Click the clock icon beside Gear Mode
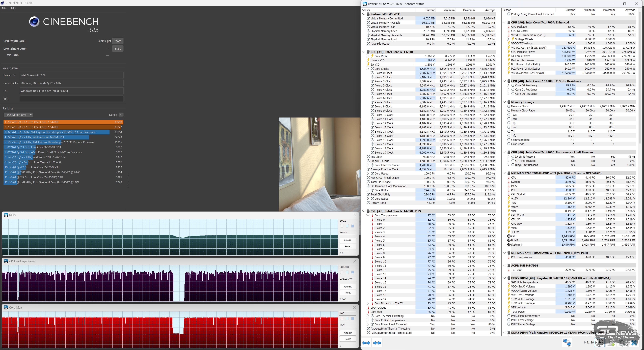 pos(508,144)
